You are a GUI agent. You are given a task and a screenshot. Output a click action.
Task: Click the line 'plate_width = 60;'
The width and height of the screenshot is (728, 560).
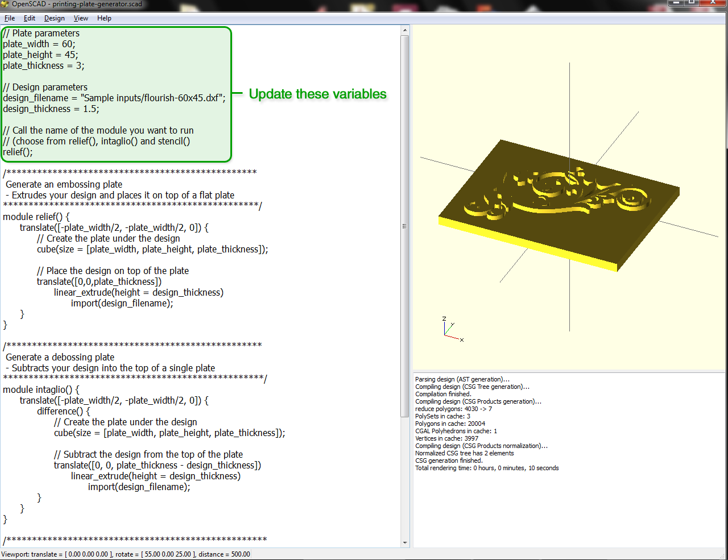point(39,44)
